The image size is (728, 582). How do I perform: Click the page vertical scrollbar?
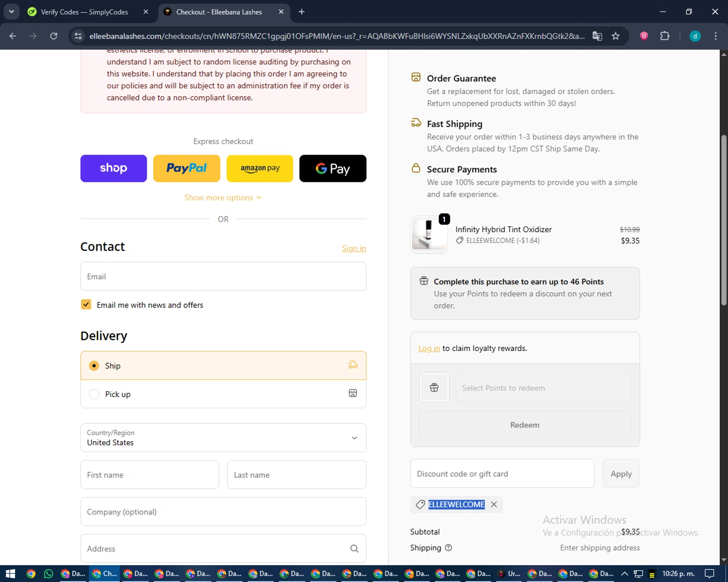[x=724, y=220]
